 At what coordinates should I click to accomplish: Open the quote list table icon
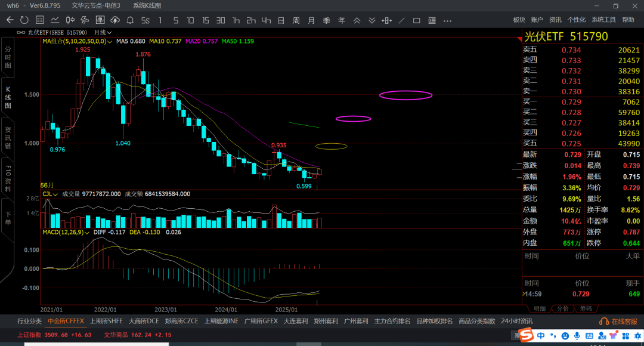coord(40,20)
